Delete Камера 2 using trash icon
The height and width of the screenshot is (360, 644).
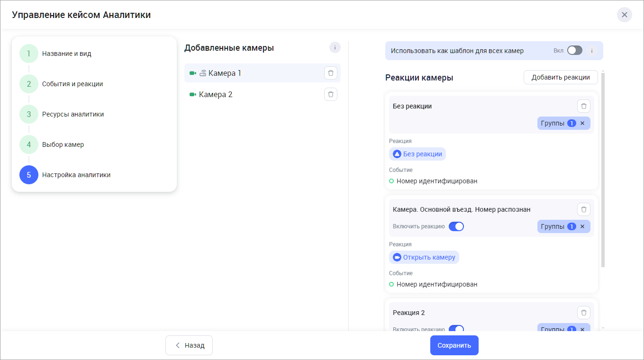pos(330,94)
